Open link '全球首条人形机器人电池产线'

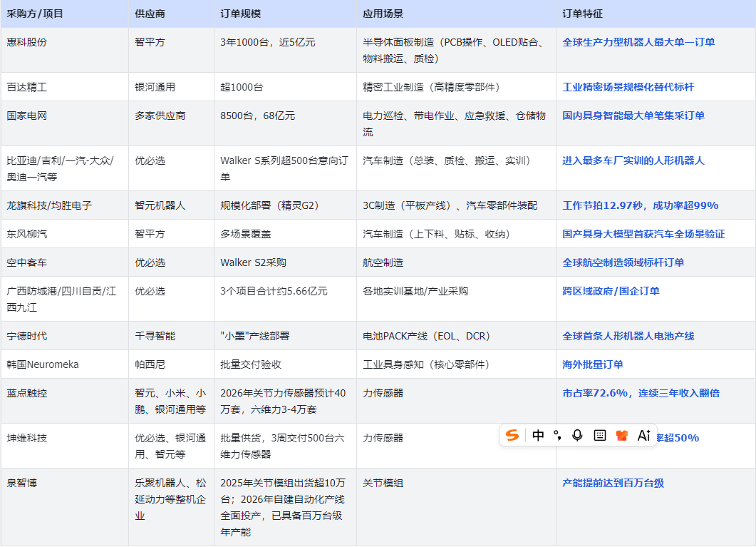point(628,336)
